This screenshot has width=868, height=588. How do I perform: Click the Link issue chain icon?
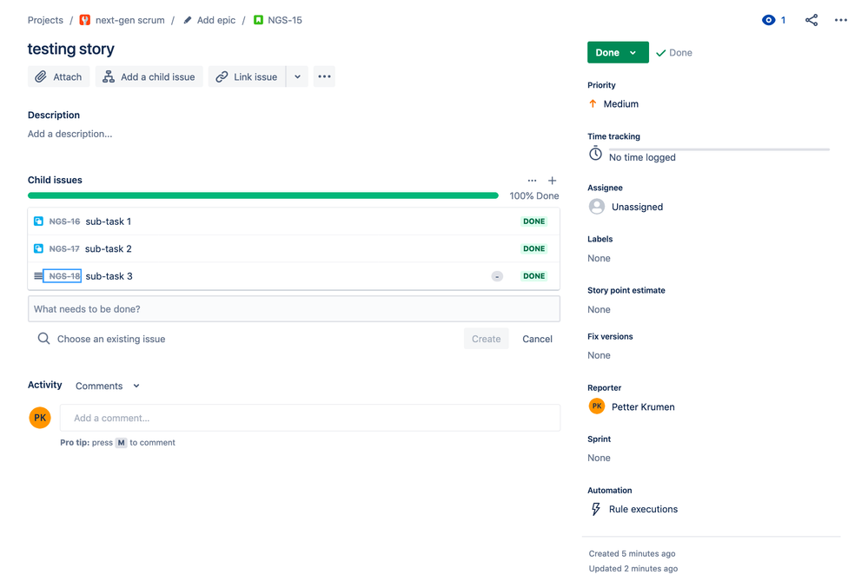click(222, 77)
